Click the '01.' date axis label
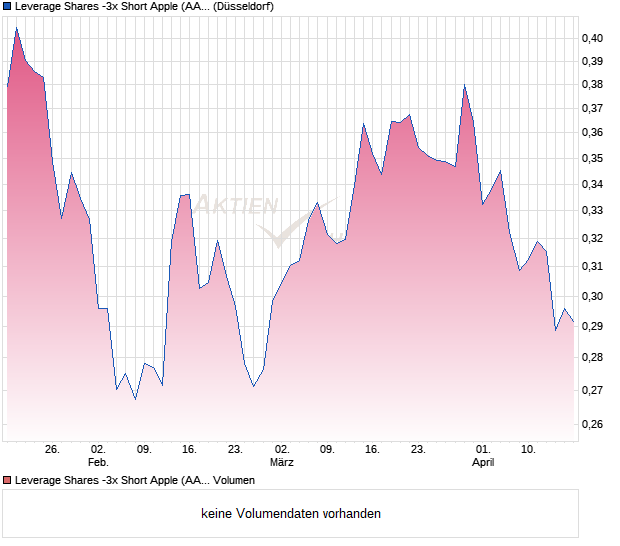620x546 pixels. [x=483, y=450]
